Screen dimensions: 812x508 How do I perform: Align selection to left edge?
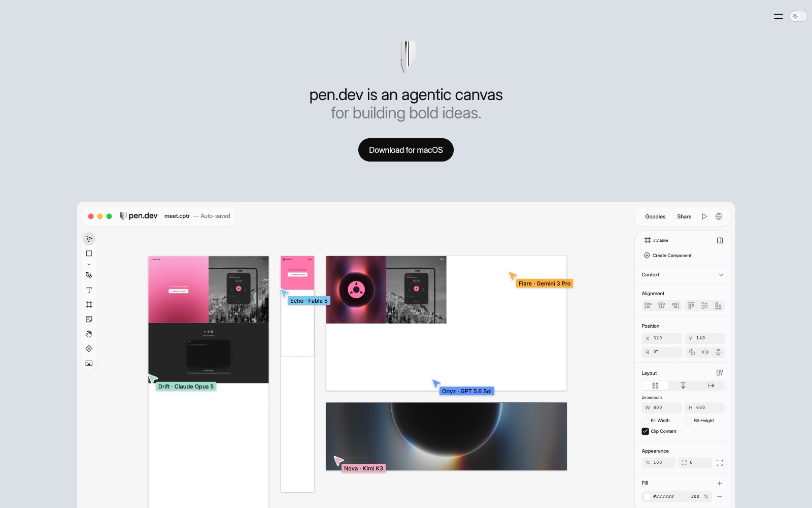[x=648, y=305]
